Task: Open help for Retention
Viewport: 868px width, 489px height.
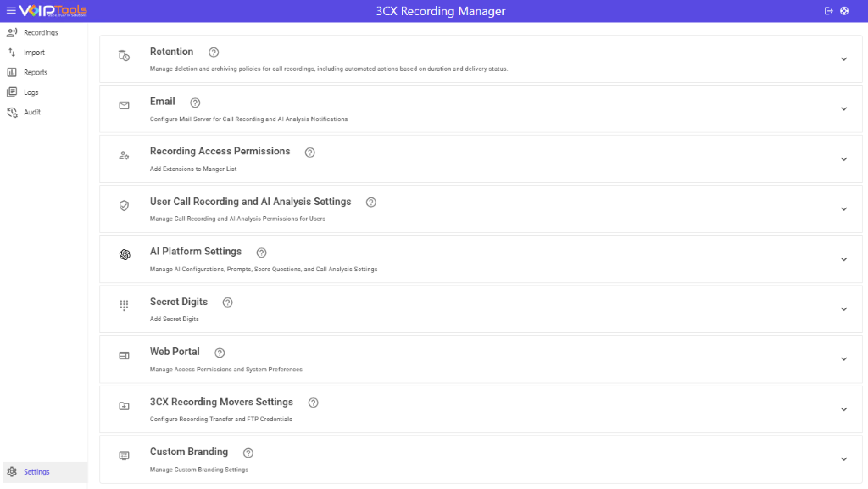Action: tap(214, 53)
